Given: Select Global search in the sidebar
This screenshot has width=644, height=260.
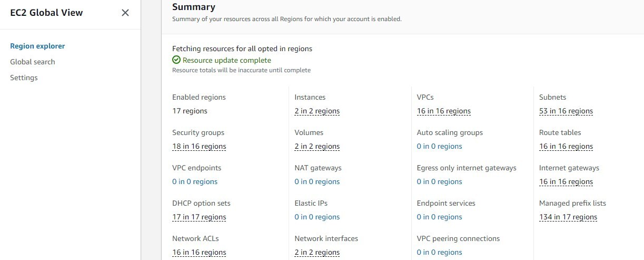Looking at the screenshot, I should tap(33, 62).
